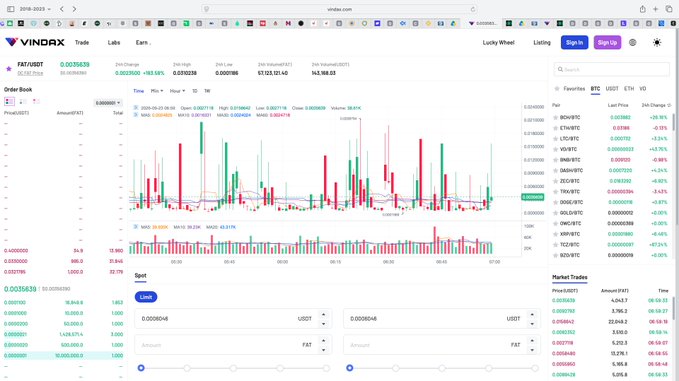
Task: Open the globe language selector
Action: (x=633, y=42)
